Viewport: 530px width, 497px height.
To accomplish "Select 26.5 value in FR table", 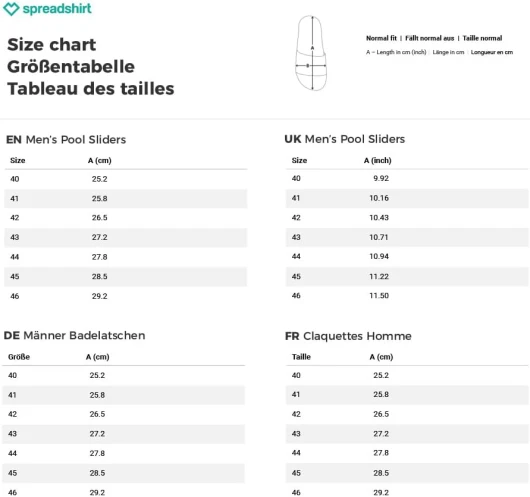I will (381, 414).
